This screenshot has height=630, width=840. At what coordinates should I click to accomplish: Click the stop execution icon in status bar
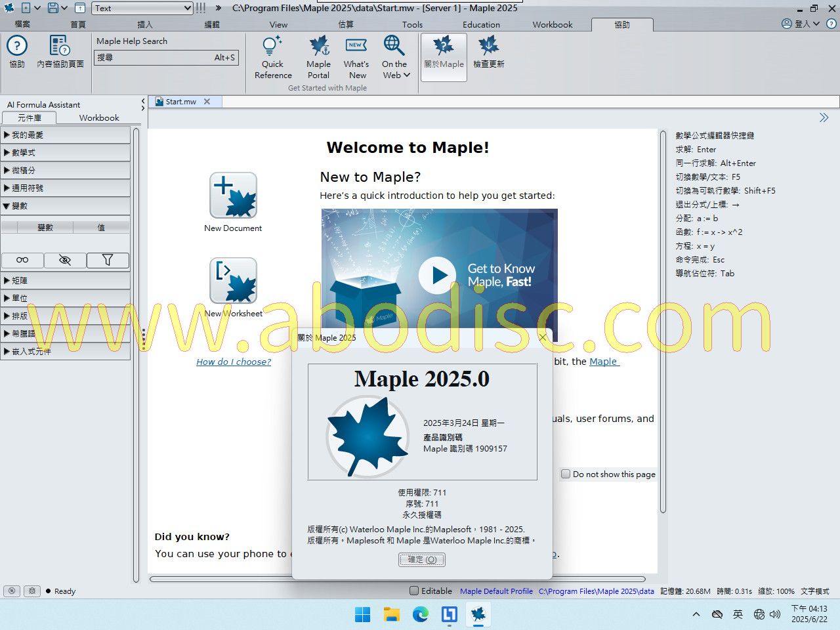[12, 591]
